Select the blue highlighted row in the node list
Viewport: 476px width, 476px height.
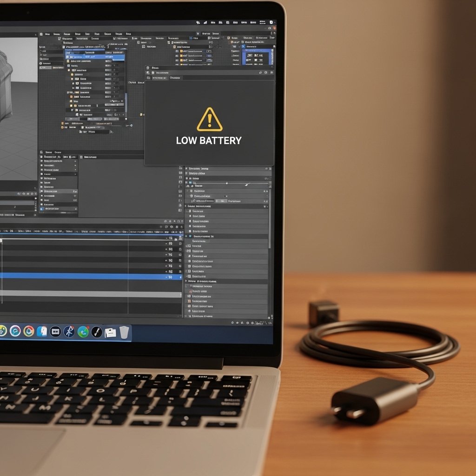88,57
